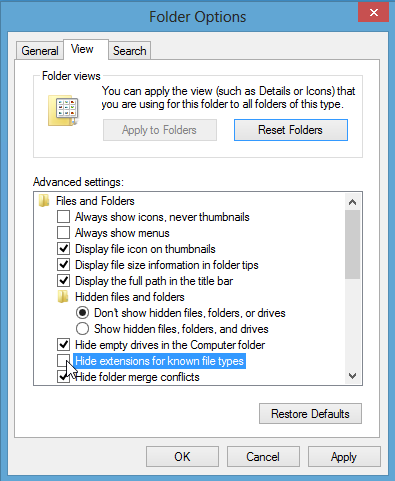Click the Files and Folders folder icon
Screen dimensions: 395x481
click(44, 201)
